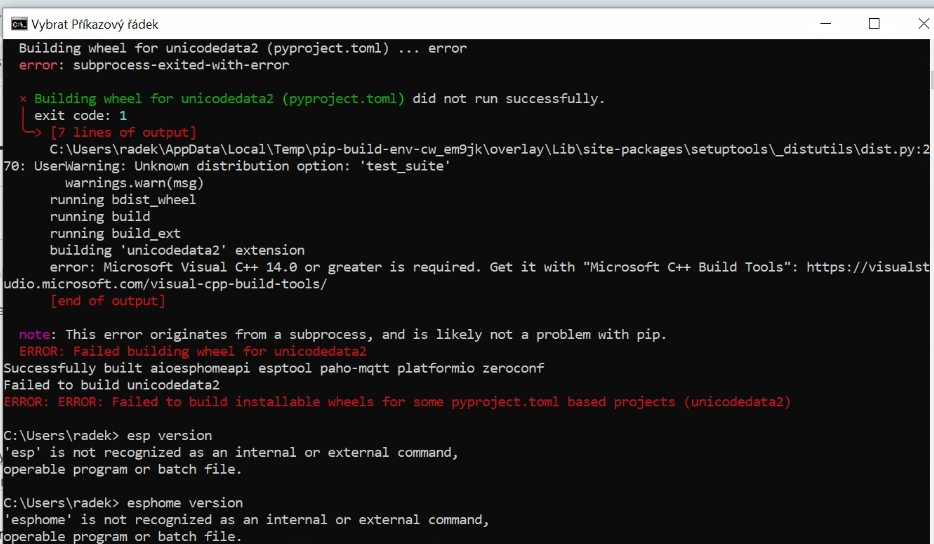Minimize the Příkazový řádek window
The height and width of the screenshot is (544, 934).
[826, 23]
